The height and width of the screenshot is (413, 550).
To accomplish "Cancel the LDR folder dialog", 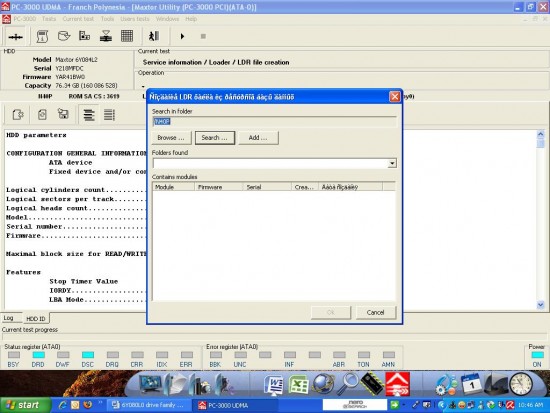I will 376,312.
